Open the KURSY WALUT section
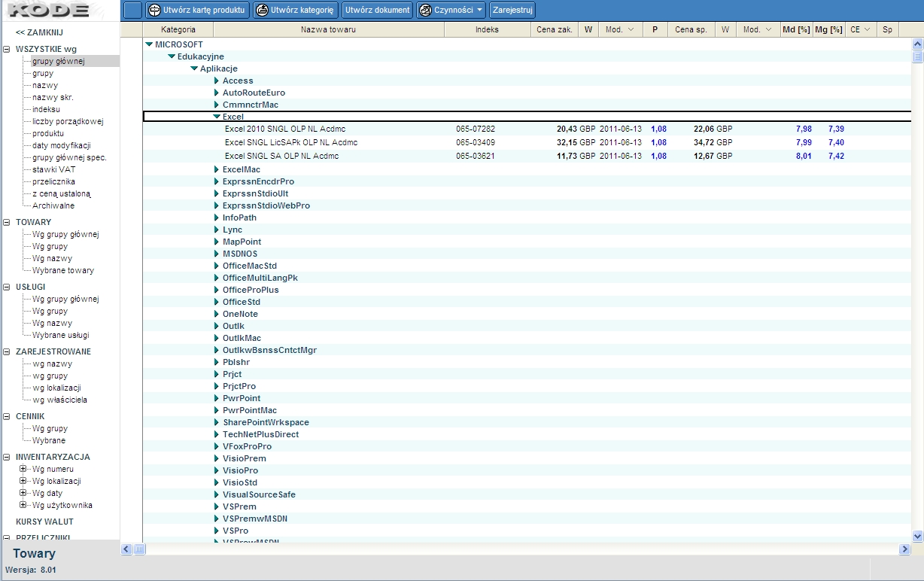This screenshot has height=581, width=924. point(44,522)
